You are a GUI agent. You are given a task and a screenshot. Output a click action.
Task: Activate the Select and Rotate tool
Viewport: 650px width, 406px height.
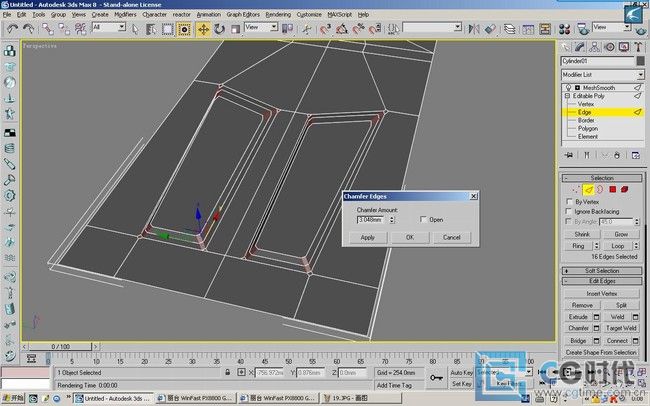pos(219,29)
